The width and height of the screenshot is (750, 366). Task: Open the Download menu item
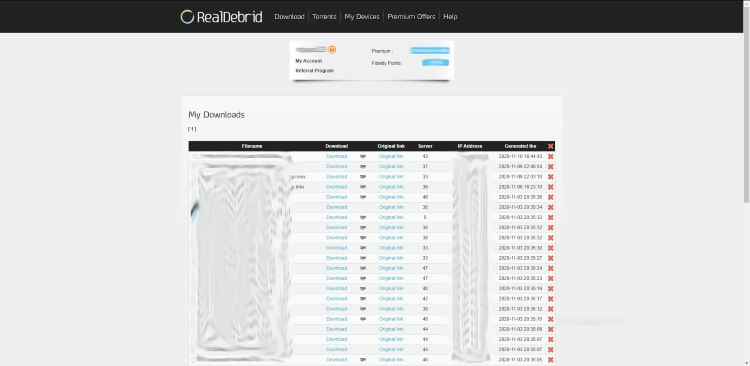point(289,17)
